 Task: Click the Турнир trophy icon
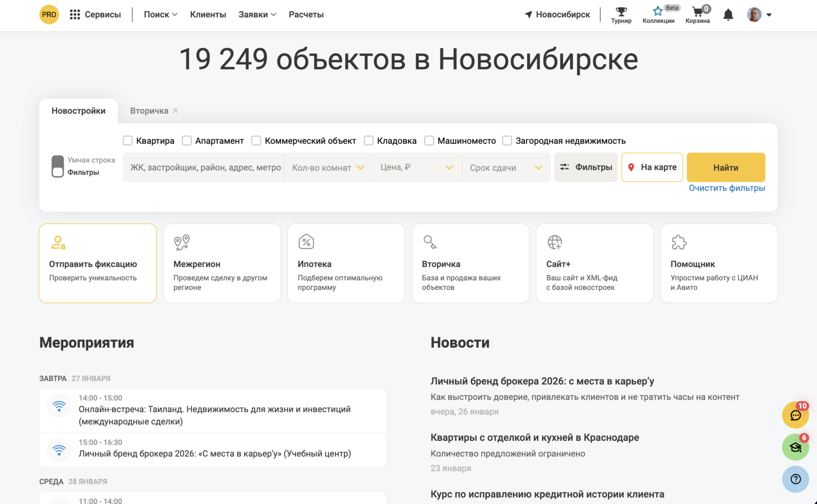click(621, 11)
